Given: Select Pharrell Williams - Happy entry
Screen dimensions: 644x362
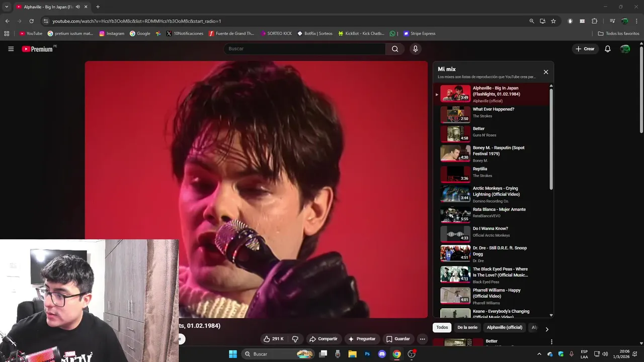Looking at the screenshot, I should pyautogui.click(x=492, y=296).
